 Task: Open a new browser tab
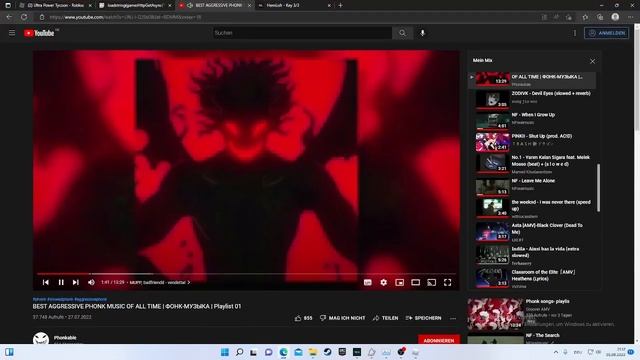[x=340, y=5]
